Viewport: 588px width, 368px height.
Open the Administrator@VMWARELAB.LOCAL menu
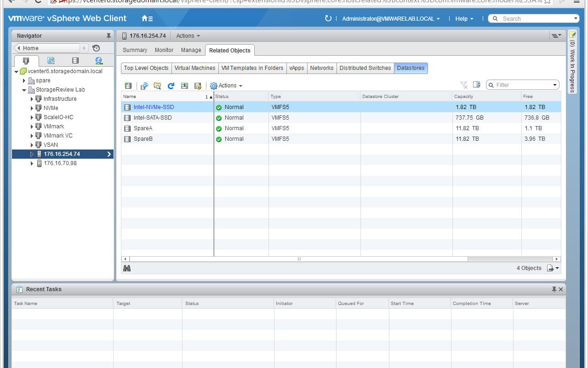pyautogui.click(x=391, y=19)
